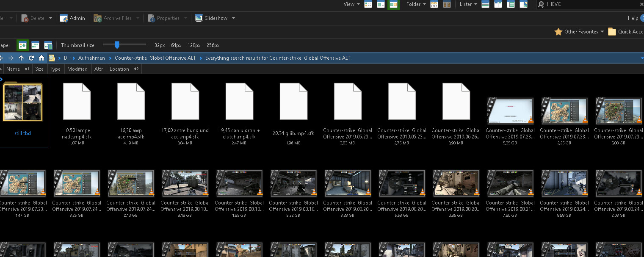Click the two-column layout icon after Lister
Image resolution: width=644 pixels, height=257 pixels.
[x=498, y=4]
